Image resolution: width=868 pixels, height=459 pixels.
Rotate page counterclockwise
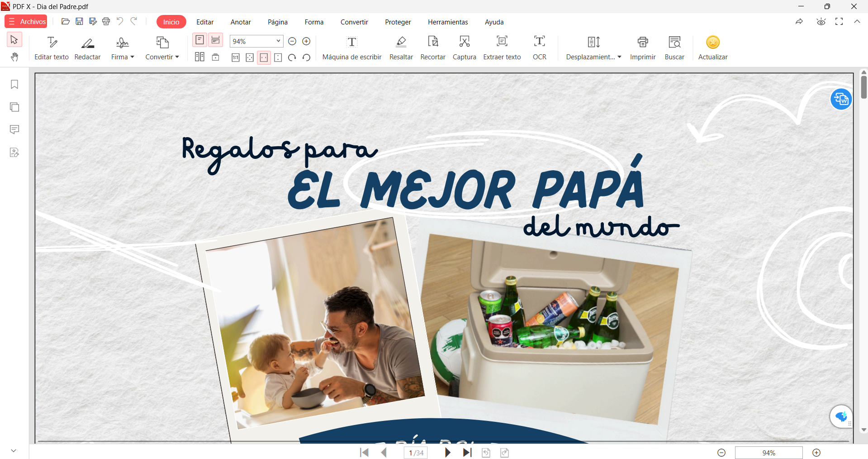pyautogui.click(x=306, y=57)
